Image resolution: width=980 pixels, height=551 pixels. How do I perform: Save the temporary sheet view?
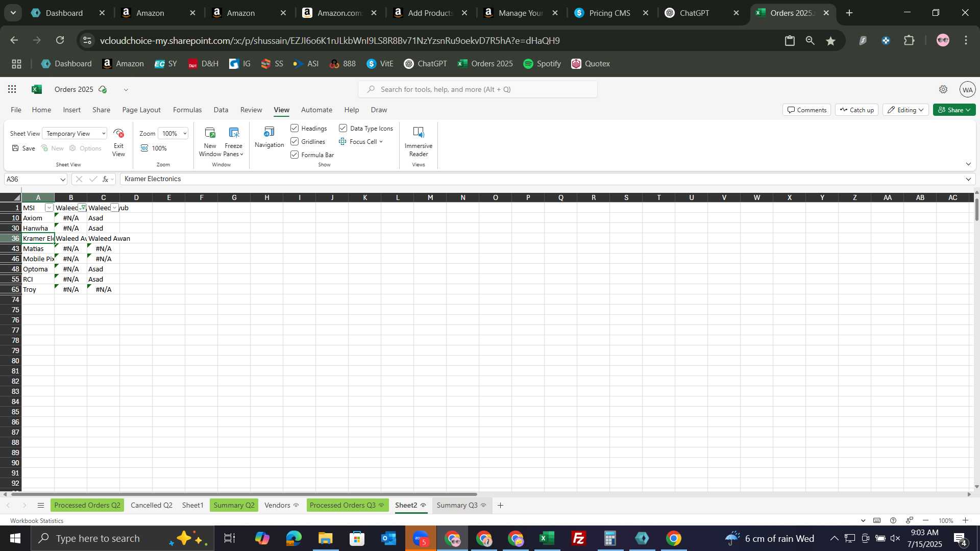pyautogui.click(x=24, y=148)
